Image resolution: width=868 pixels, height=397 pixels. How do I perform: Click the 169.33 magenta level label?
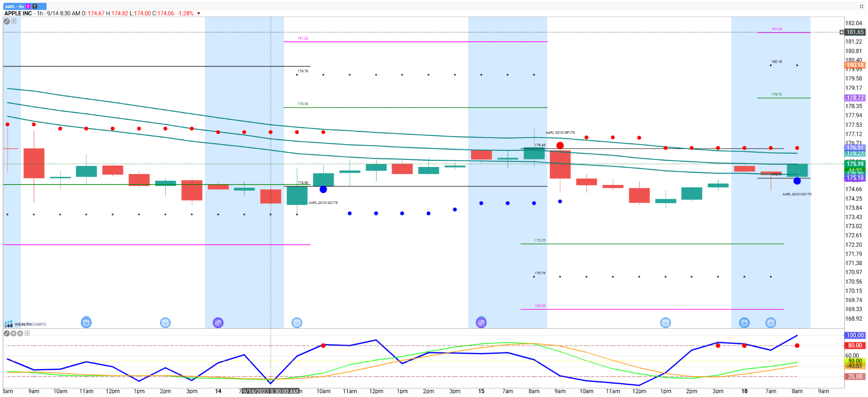[540, 306]
